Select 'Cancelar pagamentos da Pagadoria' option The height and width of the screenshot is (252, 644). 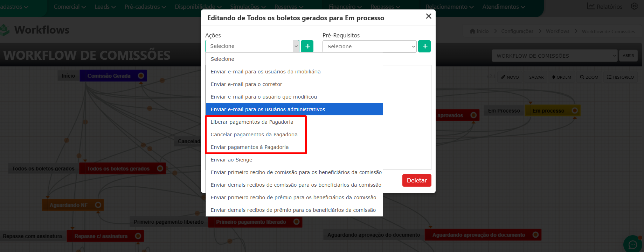(294, 135)
